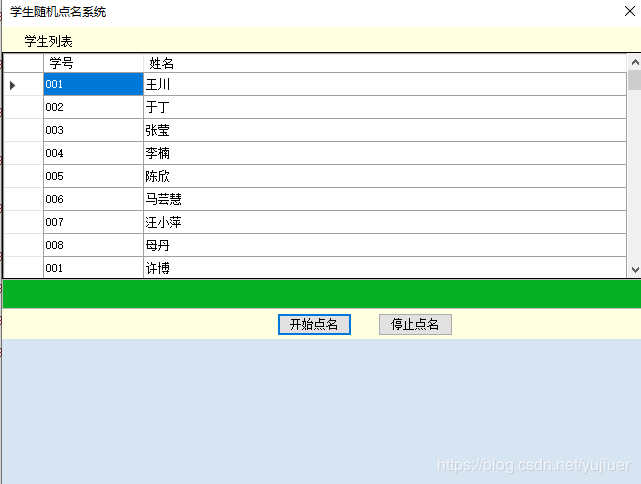The image size is (641, 484).
Task: Open the 学生列表 menu item
Action: 48,41
